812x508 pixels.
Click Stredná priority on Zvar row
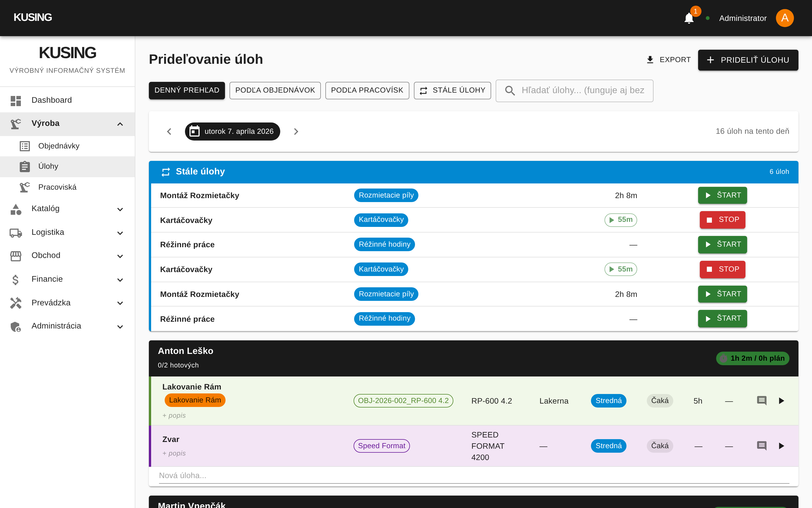tap(608, 446)
